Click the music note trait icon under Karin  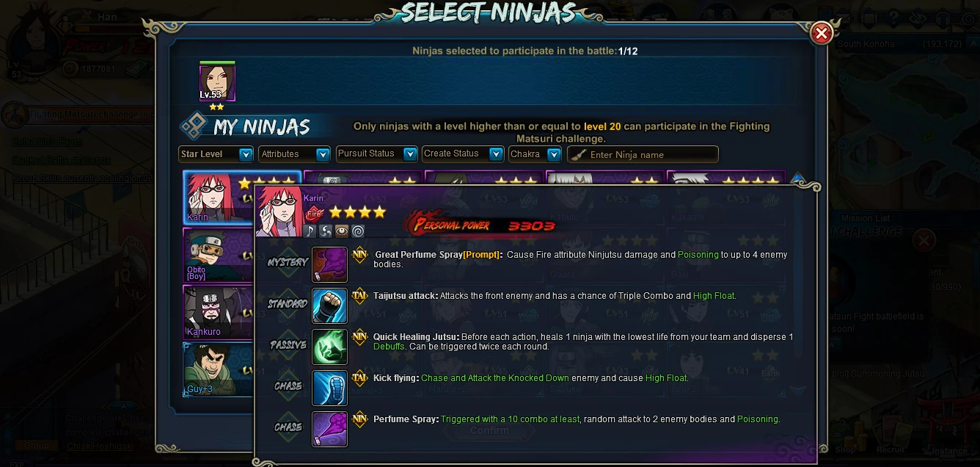click(x=310, y=231)
